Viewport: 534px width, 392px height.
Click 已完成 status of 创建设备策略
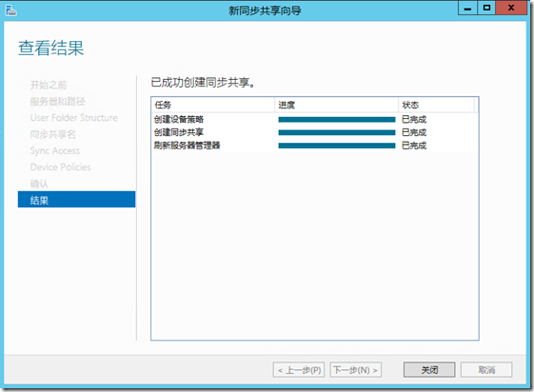(x=414, y=120)
